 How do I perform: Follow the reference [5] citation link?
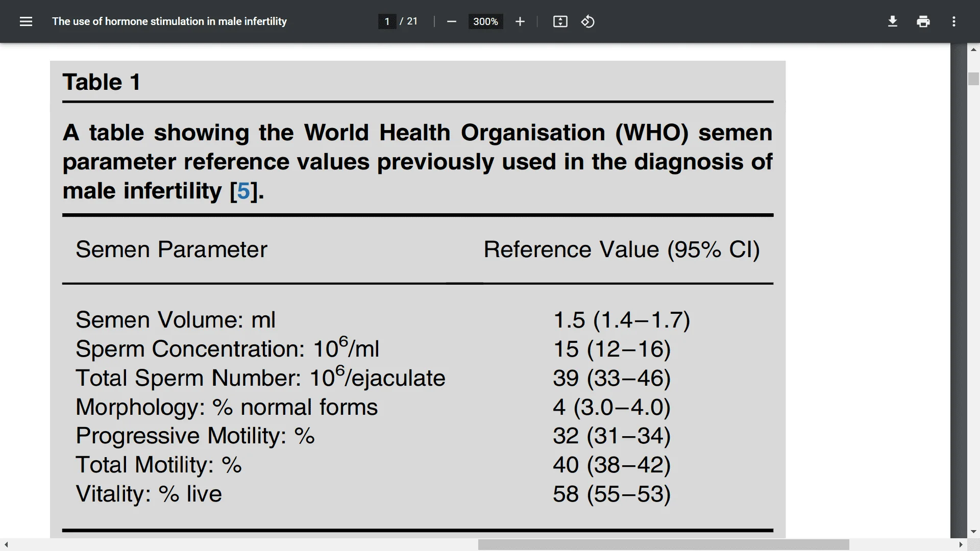coord(243,191)
